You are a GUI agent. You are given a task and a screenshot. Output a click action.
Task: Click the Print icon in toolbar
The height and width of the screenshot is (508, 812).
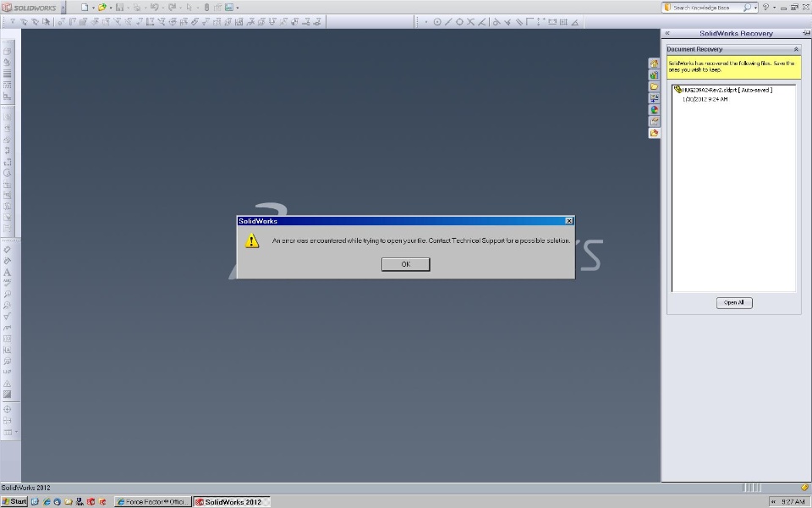(137, 8)
